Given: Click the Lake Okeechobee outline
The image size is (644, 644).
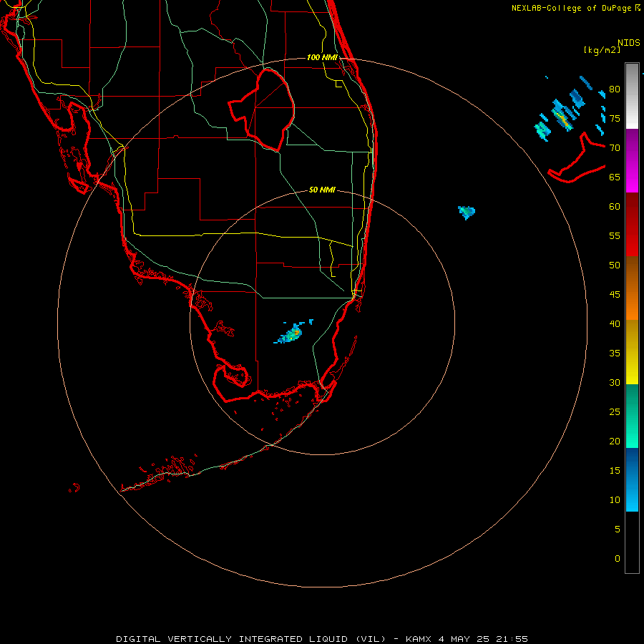Looking at the screenshot, I should pos(262,110).
